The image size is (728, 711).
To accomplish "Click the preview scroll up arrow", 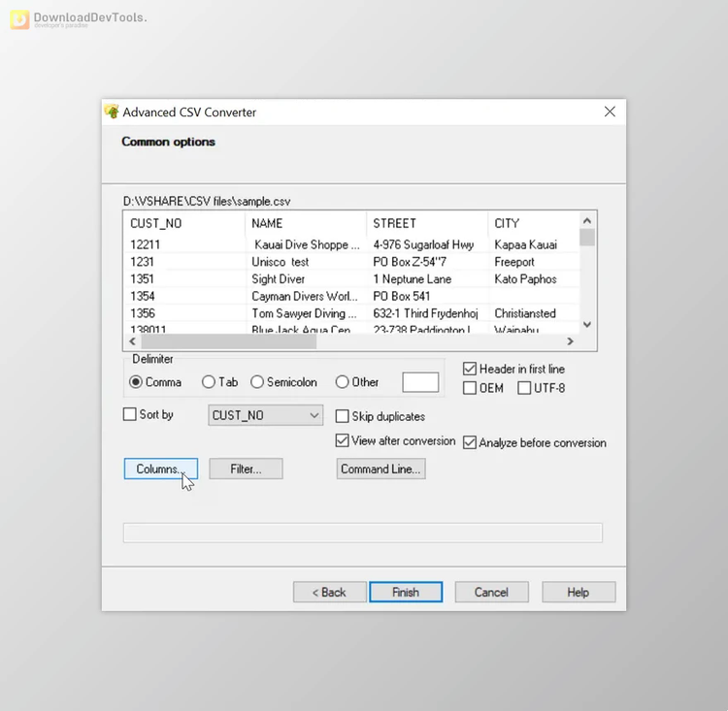I will pyautogui.click(x=587, y=221).
